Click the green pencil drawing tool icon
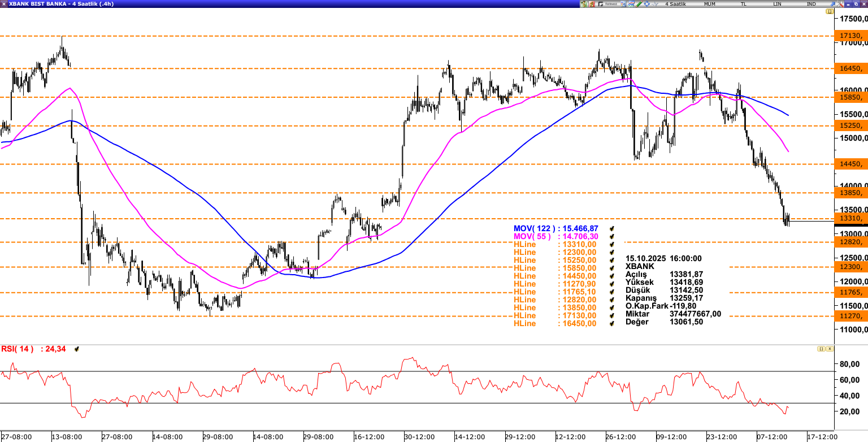Viewport: 868px width, 442px height. click(639, 4)
